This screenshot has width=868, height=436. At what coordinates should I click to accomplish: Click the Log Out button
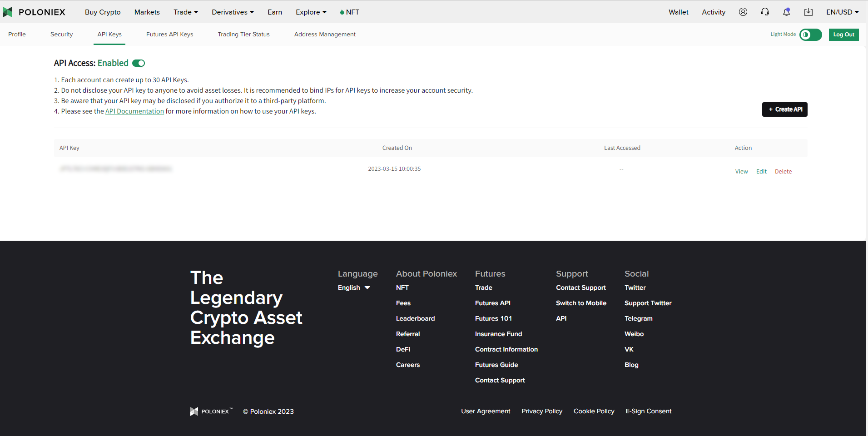click(844, 35)
